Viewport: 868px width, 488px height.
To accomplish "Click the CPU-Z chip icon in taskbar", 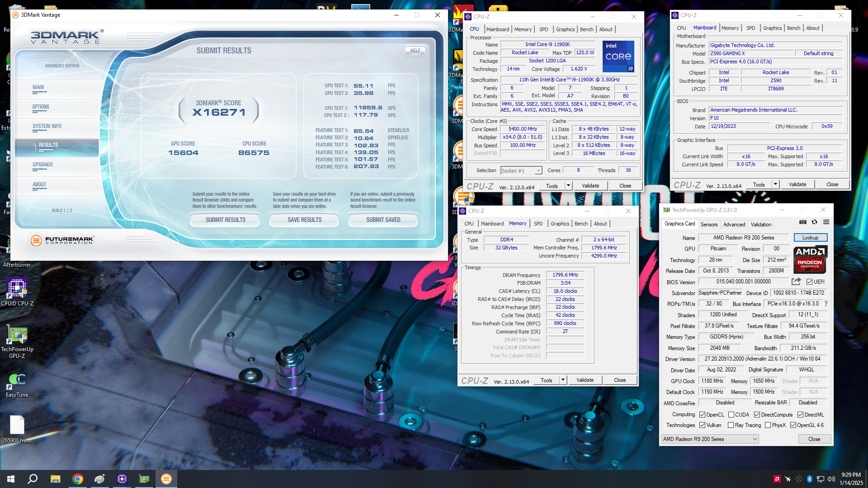I will (122, 479).
